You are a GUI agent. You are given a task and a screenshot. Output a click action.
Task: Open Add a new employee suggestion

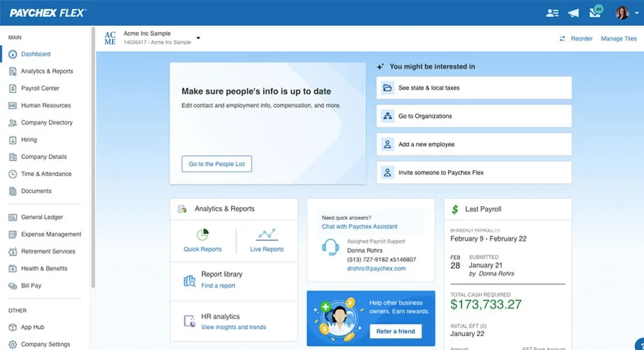point(474,145)
